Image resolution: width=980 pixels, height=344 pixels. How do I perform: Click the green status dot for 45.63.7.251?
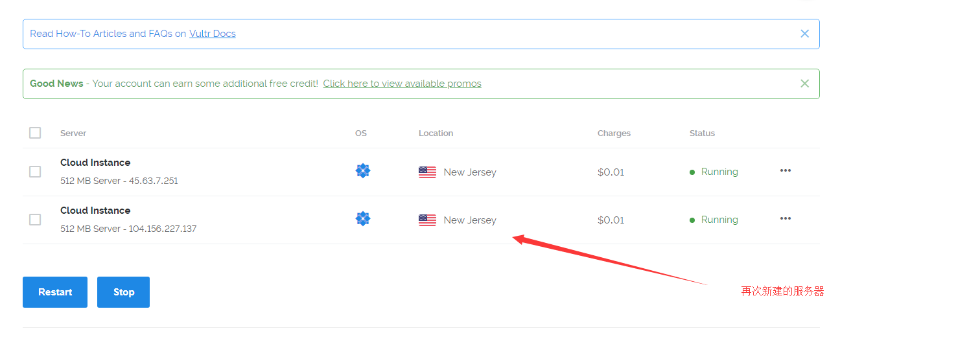pos(692,172)
